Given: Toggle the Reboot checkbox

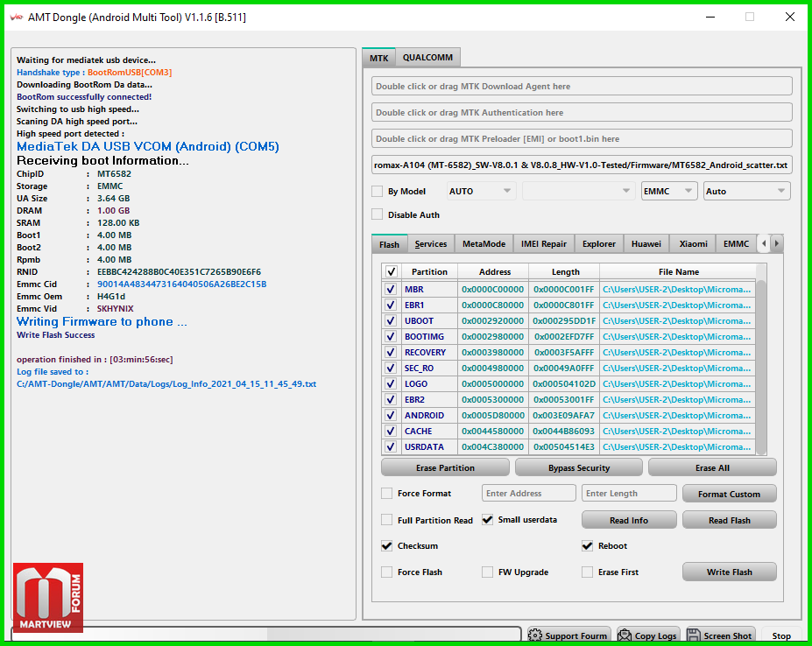Looking at the screenshot, I should [588, 546].
